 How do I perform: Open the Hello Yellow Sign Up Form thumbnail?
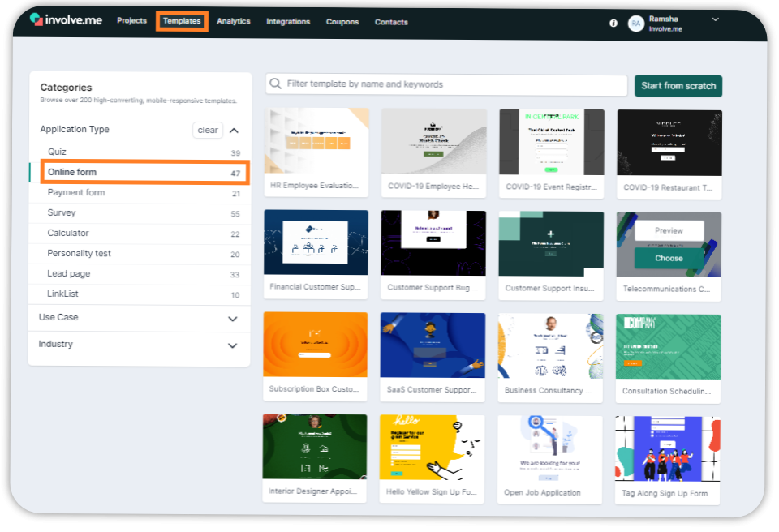pyautogui.click(x=432, y=446)
